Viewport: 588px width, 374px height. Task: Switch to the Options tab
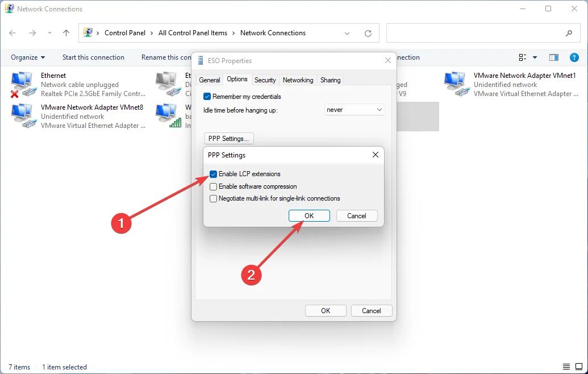[237, 79]
